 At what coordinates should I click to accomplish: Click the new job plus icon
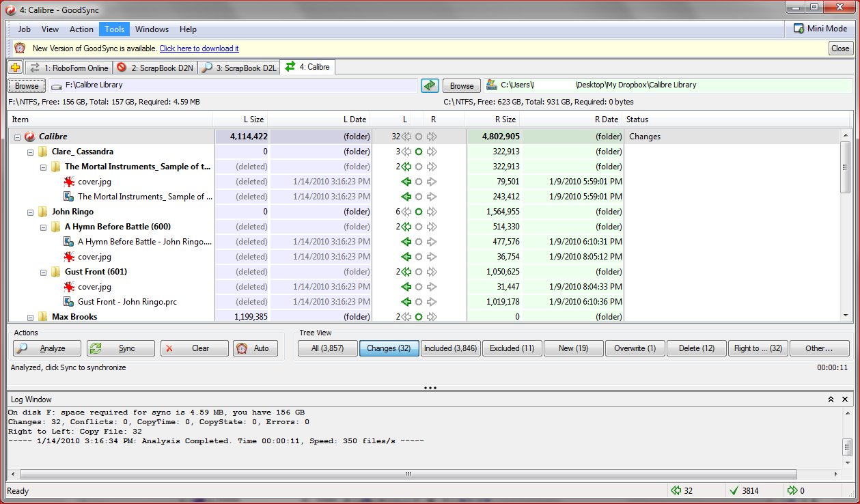[16, 68]
